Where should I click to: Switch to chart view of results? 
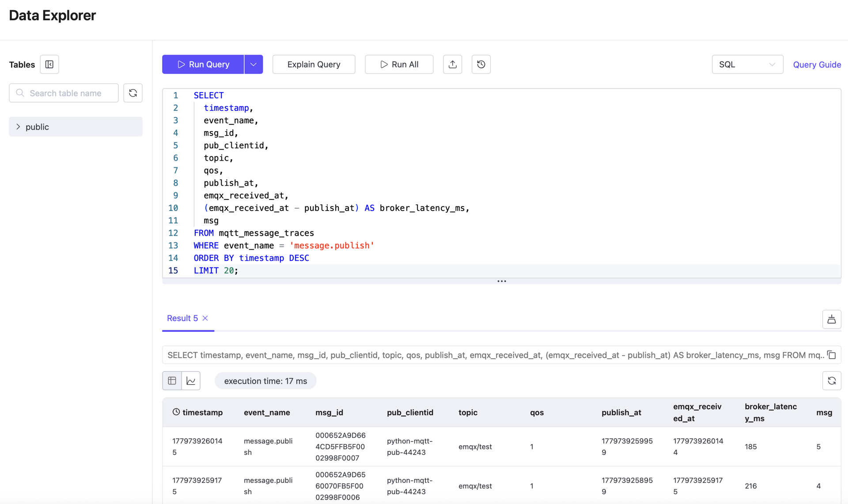click(x=191, y=381)
